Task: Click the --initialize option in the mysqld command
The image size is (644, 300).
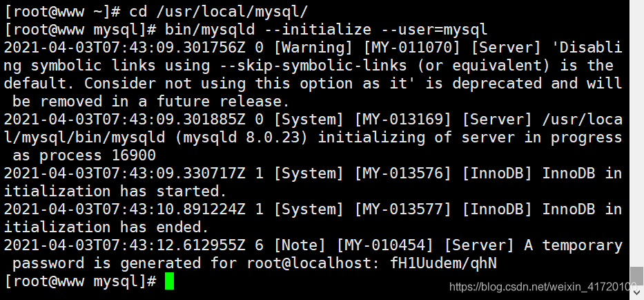Action: (317, 30)
